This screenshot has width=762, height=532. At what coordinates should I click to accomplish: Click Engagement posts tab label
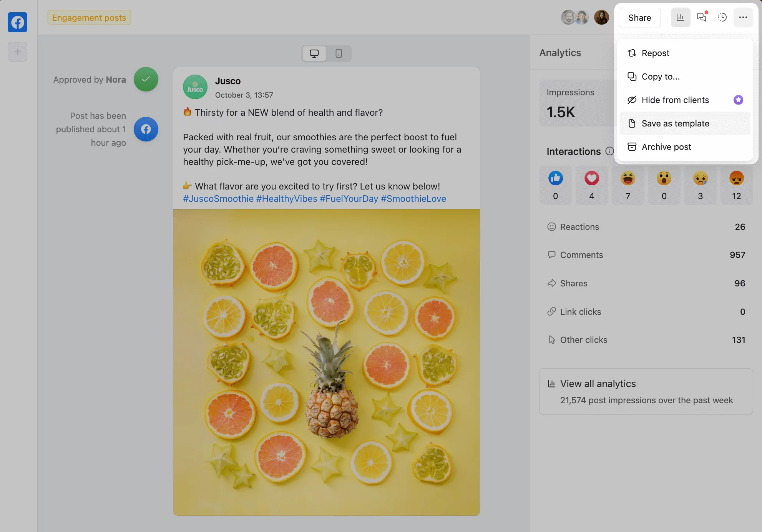tap(89, 17)
